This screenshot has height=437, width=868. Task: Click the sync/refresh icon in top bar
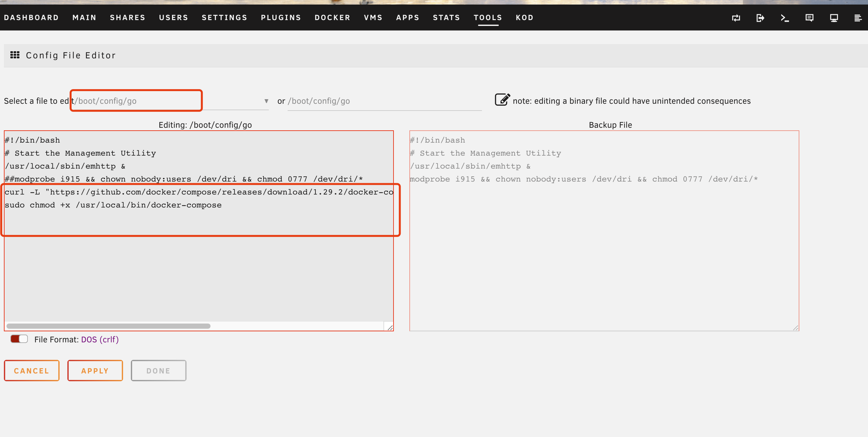(x=736, y=18)
